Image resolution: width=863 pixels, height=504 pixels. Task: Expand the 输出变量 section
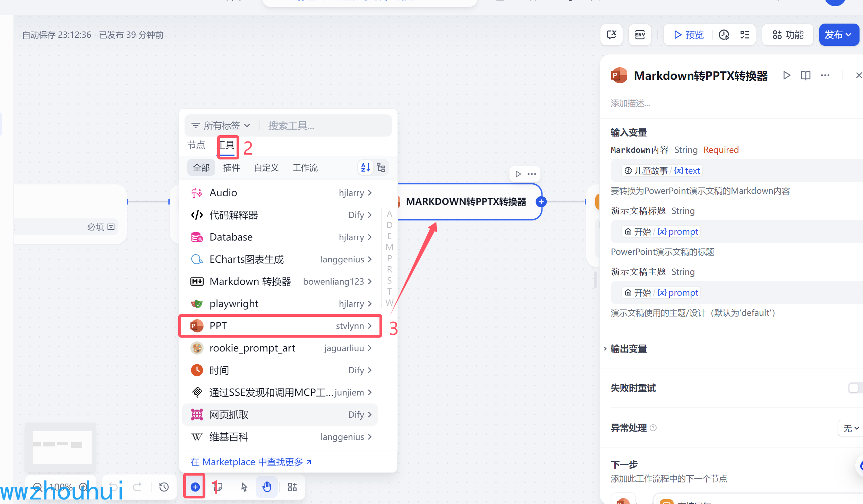pyautogui.click(x=629, y=349)
